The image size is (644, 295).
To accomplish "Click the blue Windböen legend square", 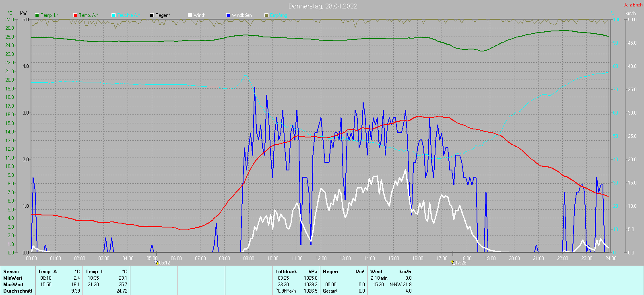I will click(228, 15).
